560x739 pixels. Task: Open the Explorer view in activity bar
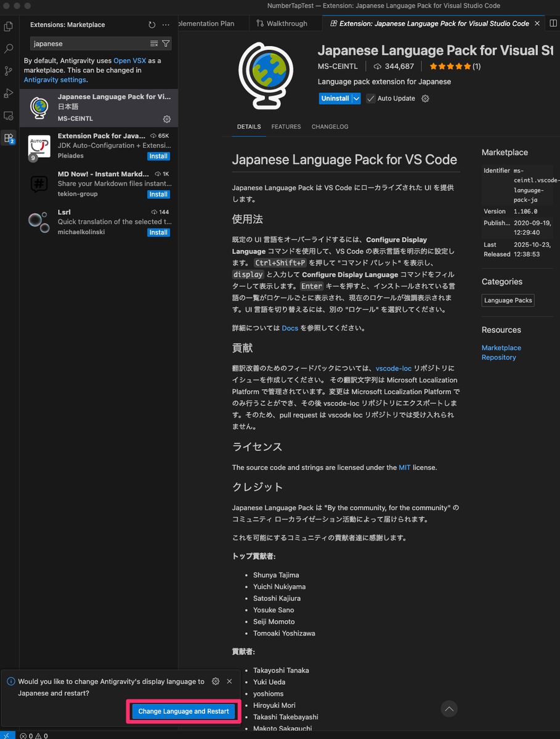[9, 26]
